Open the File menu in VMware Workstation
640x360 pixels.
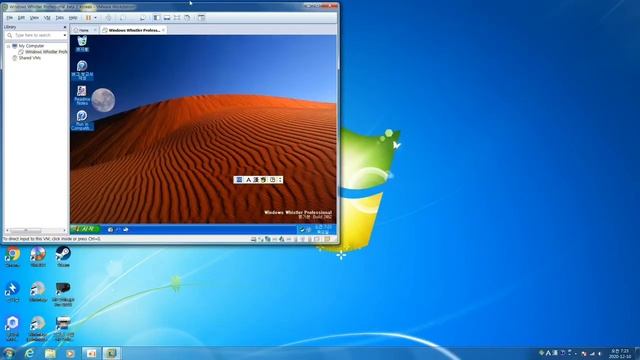click(9, 18)
